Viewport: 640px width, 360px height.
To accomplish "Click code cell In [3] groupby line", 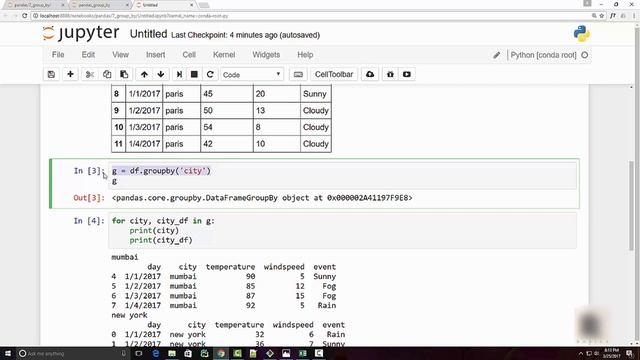I will pyautogui.click(x=161, y=171).
